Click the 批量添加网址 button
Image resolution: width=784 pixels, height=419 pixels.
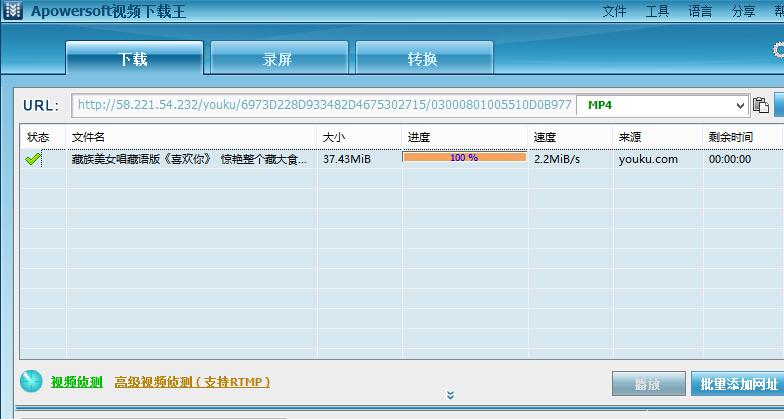click(738, 384)
